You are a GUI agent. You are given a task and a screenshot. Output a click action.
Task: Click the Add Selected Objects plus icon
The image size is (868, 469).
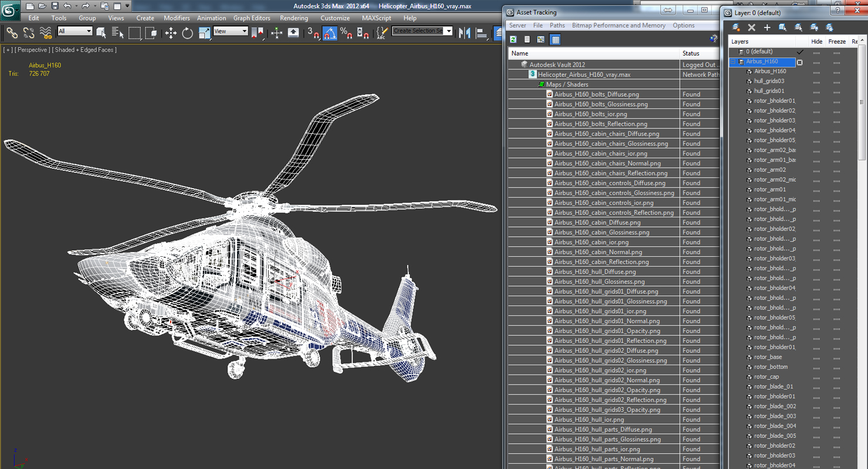pos(767,28)
